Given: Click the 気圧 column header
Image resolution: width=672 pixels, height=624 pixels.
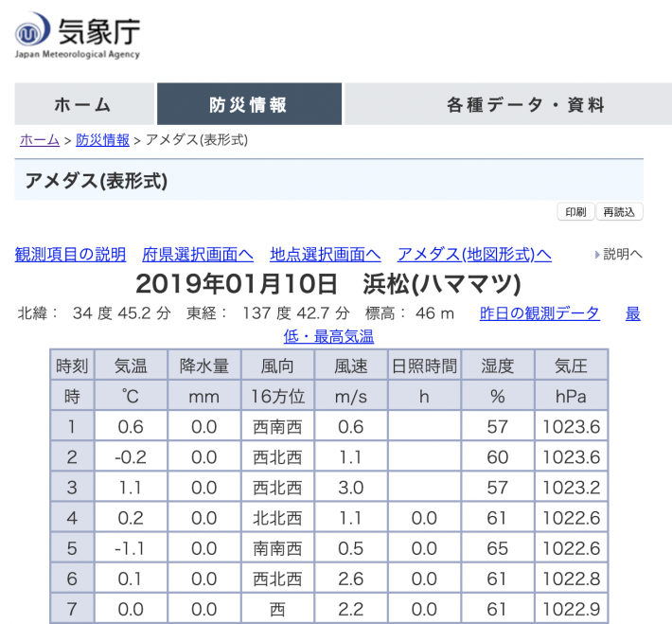Looking at the screenshot, I should [572, 365].
